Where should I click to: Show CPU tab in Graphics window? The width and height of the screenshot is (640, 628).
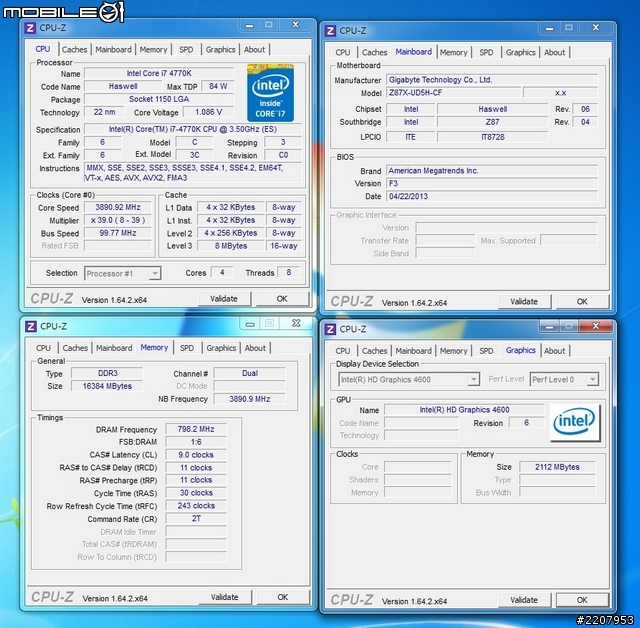(343, 351)
